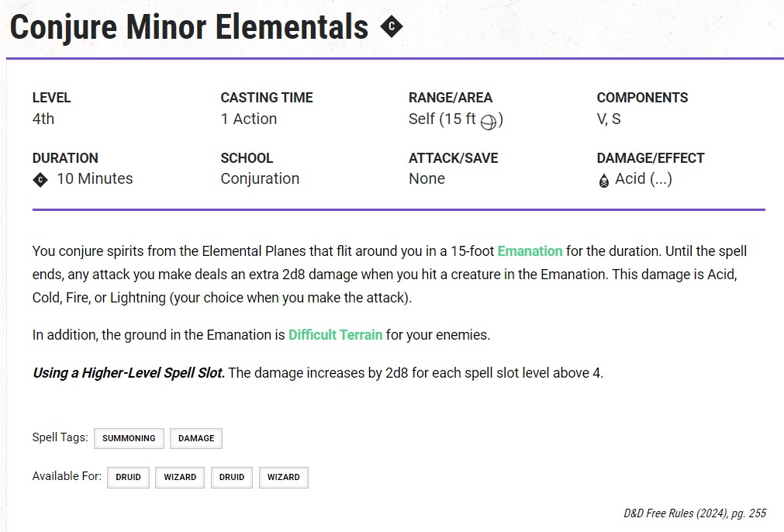
Task: Click the sphere area icon in Range/Area
Action: pyautogui.click(x=488, y=120)
